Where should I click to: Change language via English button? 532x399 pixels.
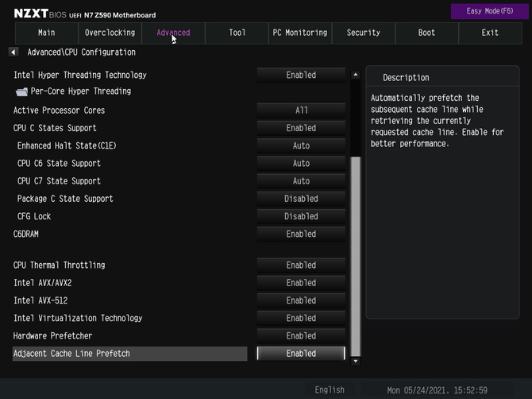330,389
